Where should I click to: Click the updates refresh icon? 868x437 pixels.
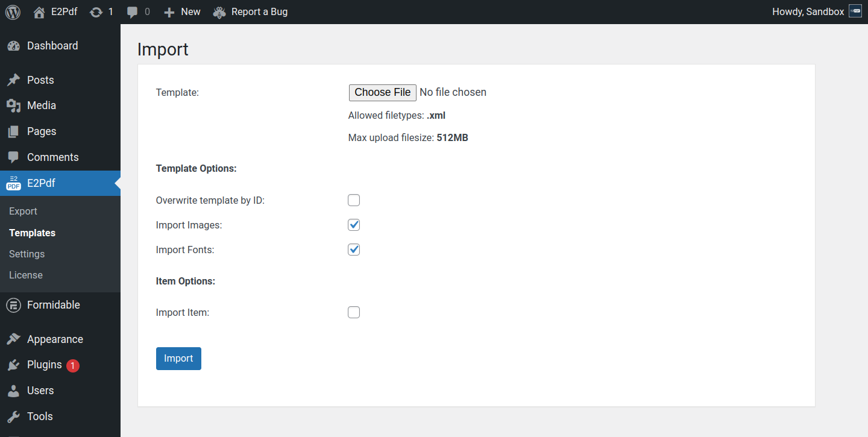coord(96,12)
